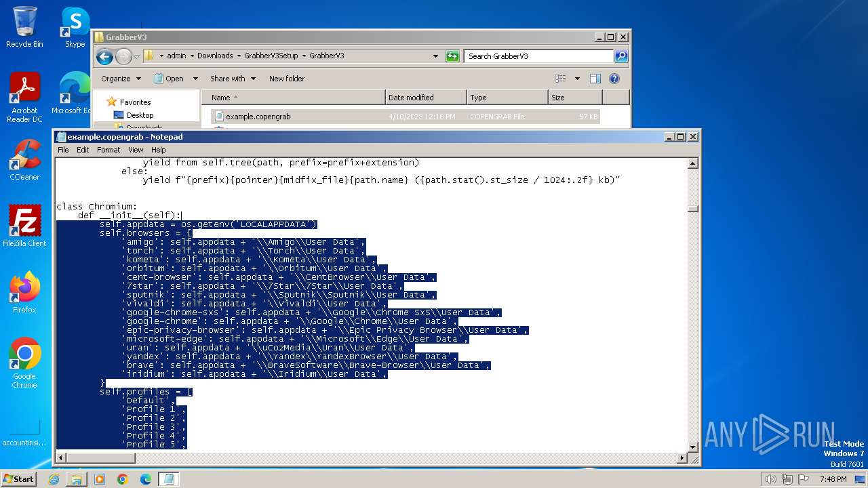
Task: Click Notepad scroll up arrow
Action: (692, 163)
